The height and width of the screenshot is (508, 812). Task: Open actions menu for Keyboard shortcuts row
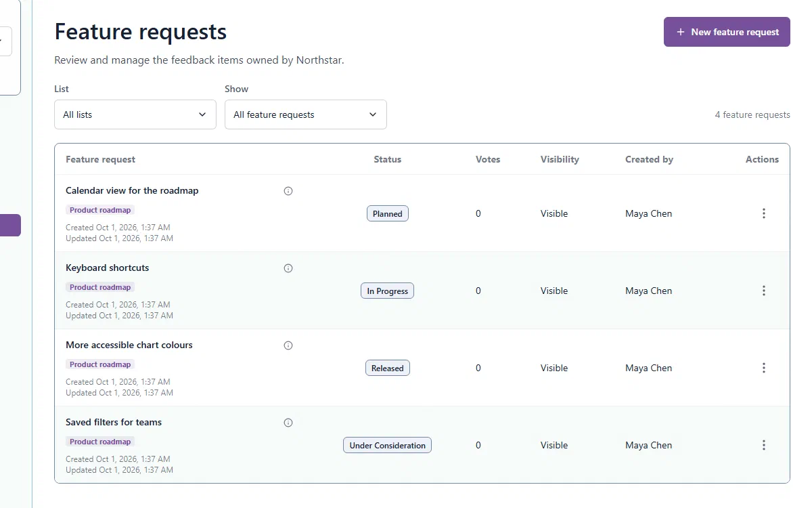coord(764,291)
